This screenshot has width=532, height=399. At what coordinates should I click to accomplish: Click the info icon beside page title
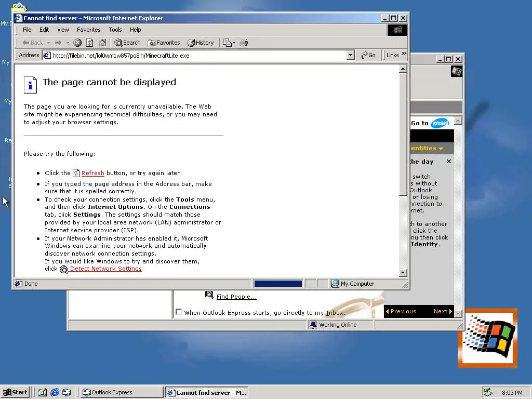tap(30, 85)
